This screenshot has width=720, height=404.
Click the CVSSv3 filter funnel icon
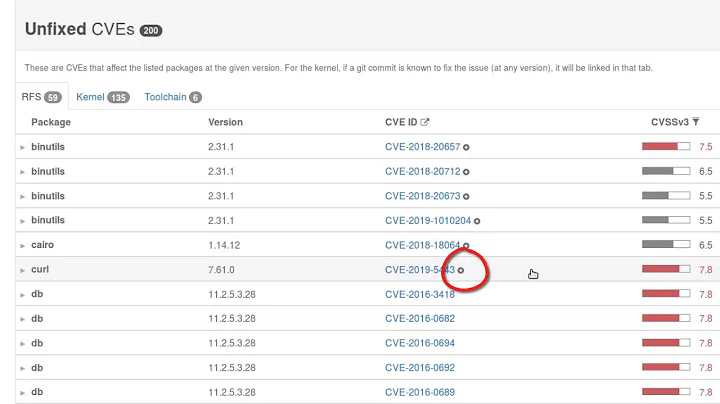click(696, 122)
